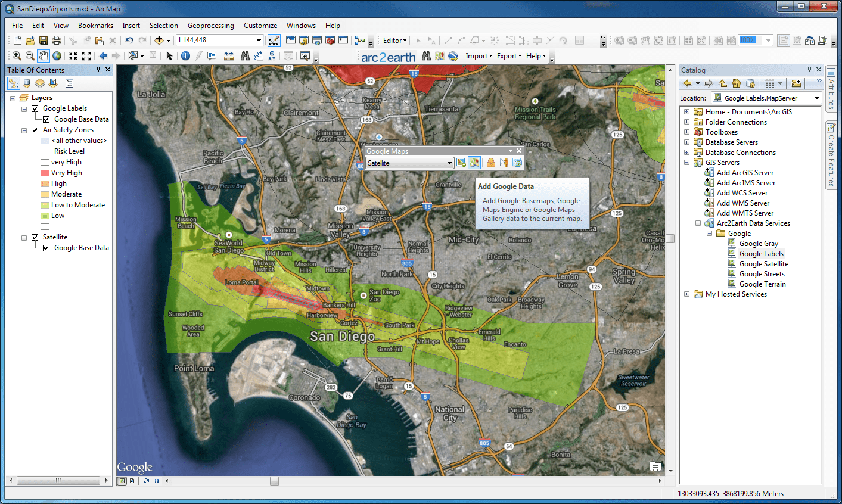Click the Add Data button
Viewport: 842px width, 504px height.
(x=159, y=41)
